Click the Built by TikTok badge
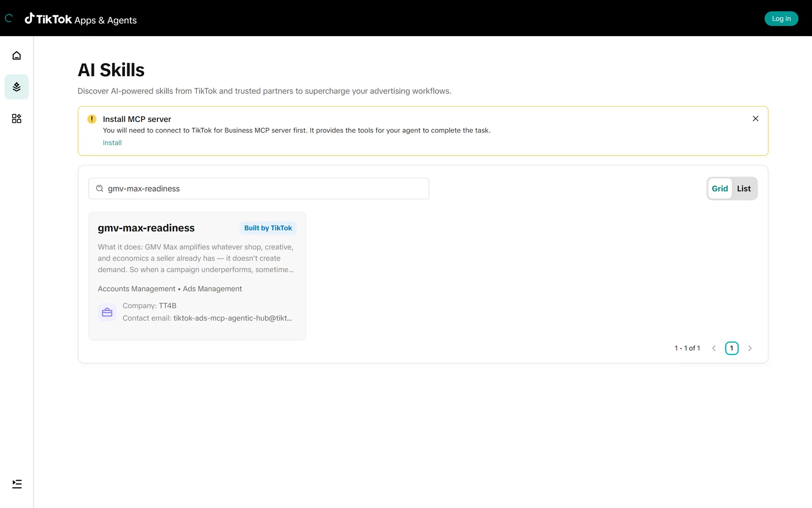The width and height of the screenshot is (812, 508). click(x=268, y=228)
